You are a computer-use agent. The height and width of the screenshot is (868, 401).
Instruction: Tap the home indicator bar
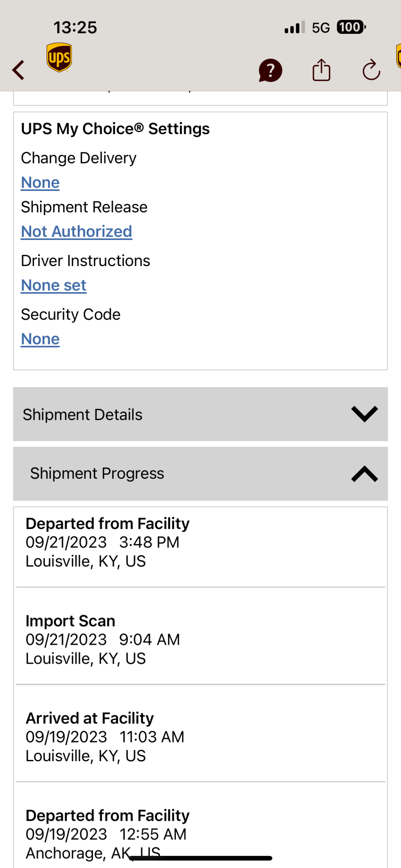[x=201, y=858]
